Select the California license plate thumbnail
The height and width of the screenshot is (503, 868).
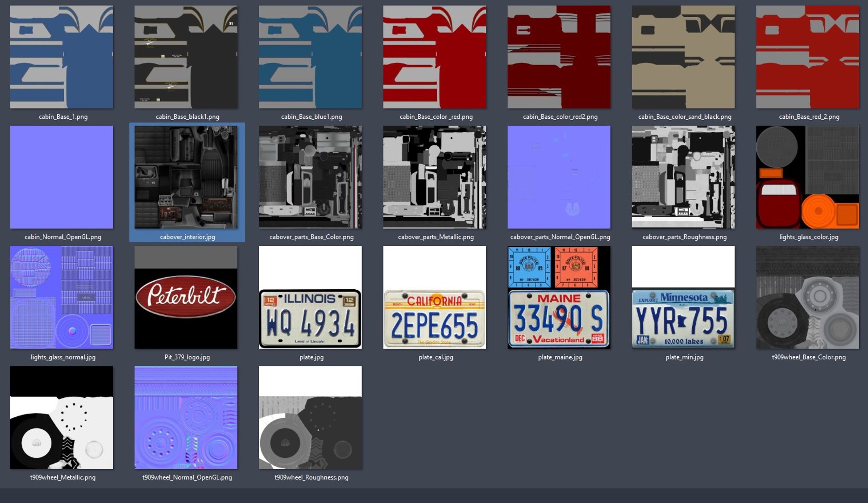pyautogui.click(x=434, y=297)
